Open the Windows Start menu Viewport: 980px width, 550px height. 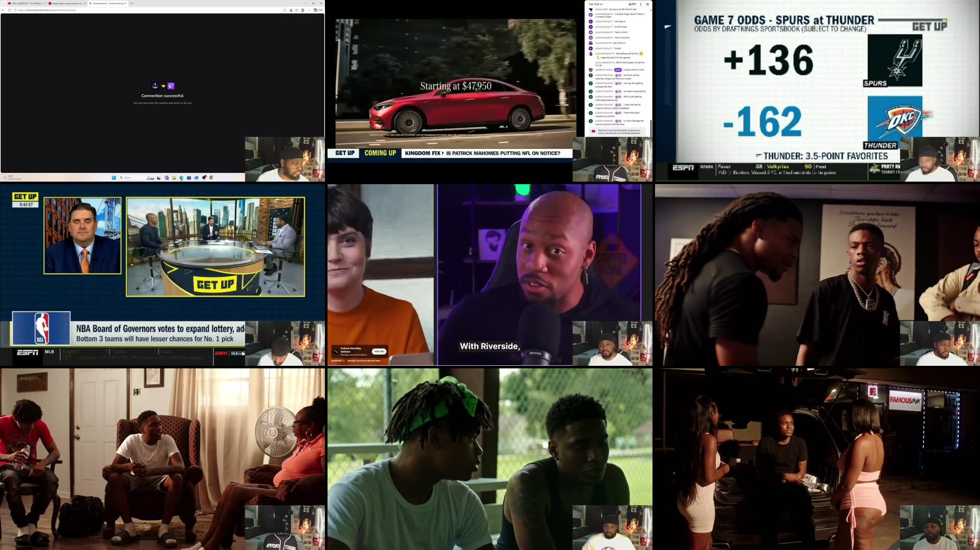coord(114,178)
